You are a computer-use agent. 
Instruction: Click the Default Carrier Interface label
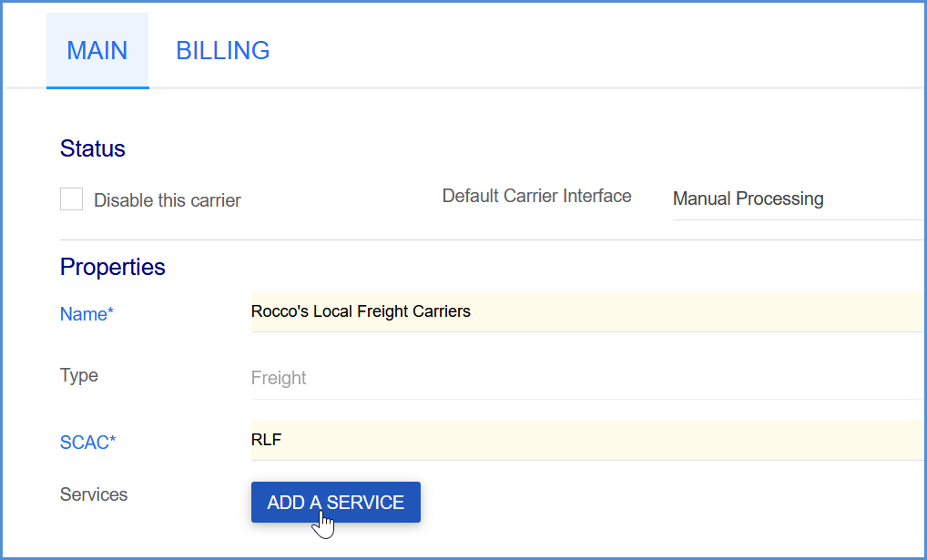537,196
